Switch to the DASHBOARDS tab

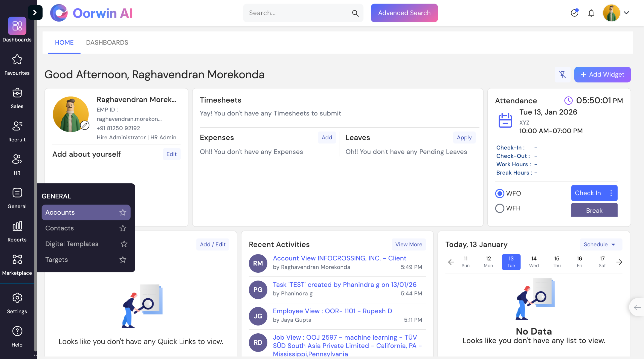(107, 43)
